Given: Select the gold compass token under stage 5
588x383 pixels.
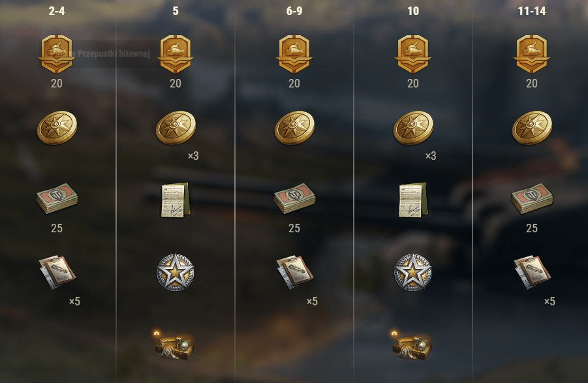Looking at the screenshot, I should (176, 128).
